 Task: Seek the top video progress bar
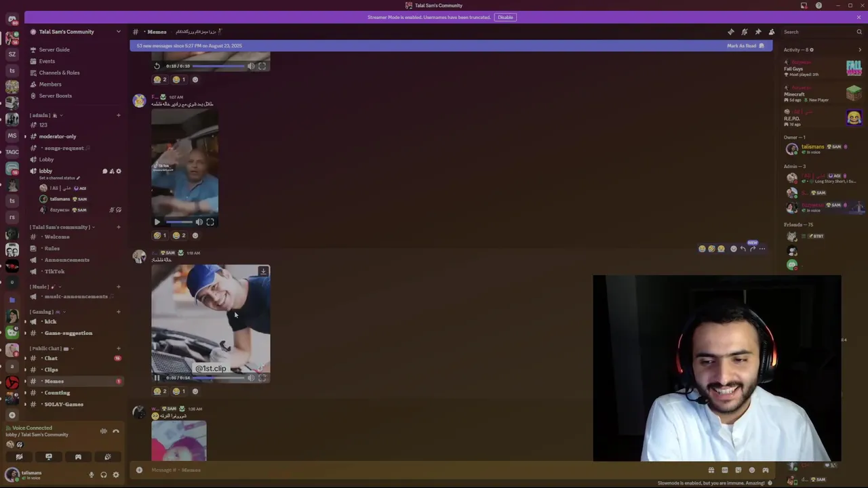point(220,66)
